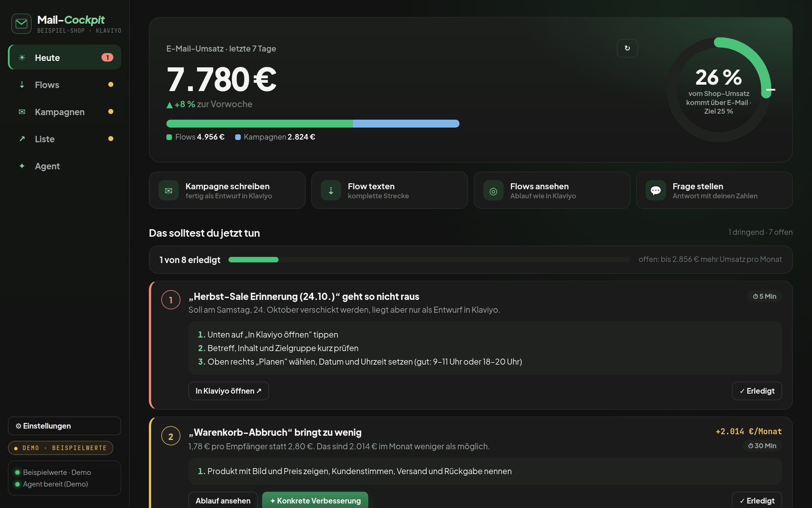The height and width of the screenshot is (508, 812).
Task: Click the target icon on Flows ansehen
Action: [493, 190]
